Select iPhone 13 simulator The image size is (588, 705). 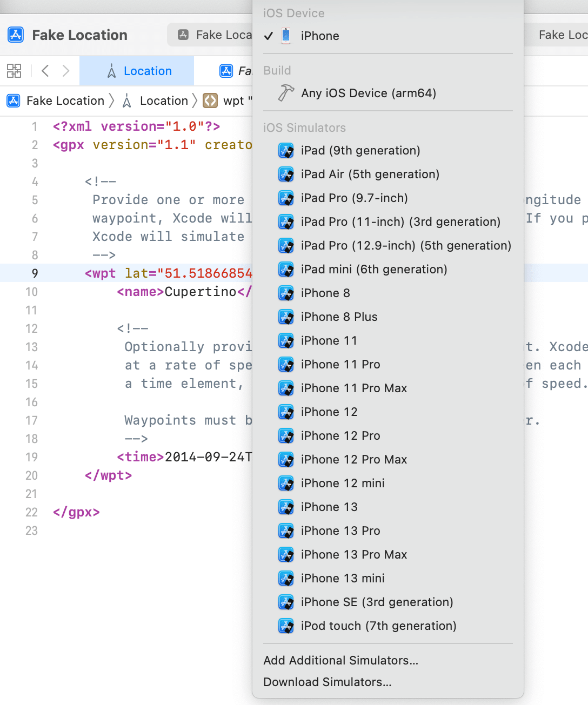[x=388, y=507]
